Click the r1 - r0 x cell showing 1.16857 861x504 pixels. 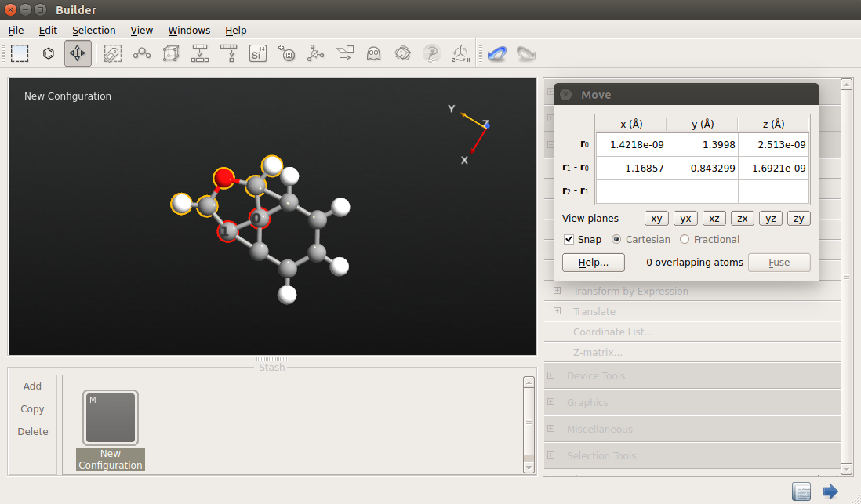(x=631, y=168)
